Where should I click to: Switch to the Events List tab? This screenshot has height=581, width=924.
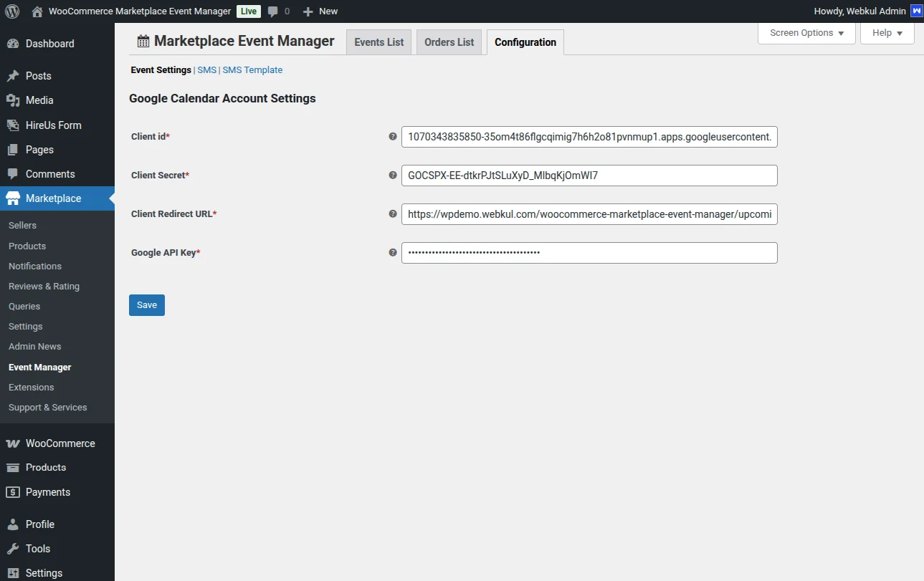click(x=378, y=42)
